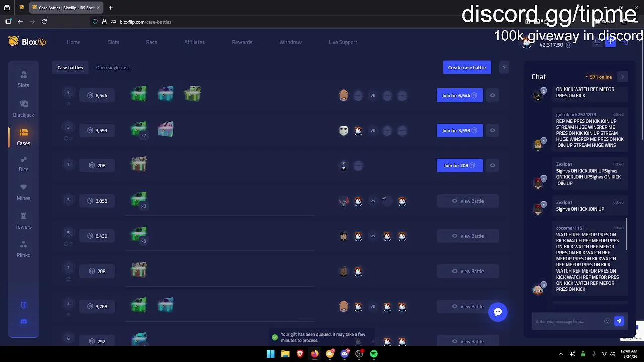The image size is (644, 362).
Task: Open Towers game from sidebar
Action: 23,221
